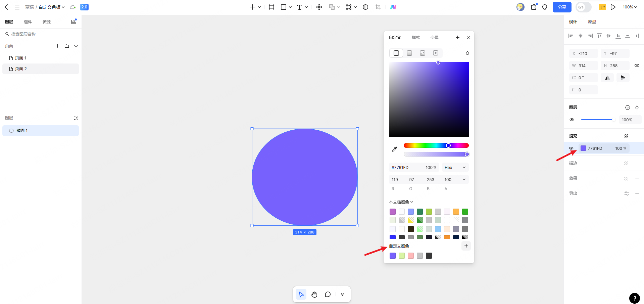
Task: Switch to the 资源 tab
Action: (x=47, y=22)
